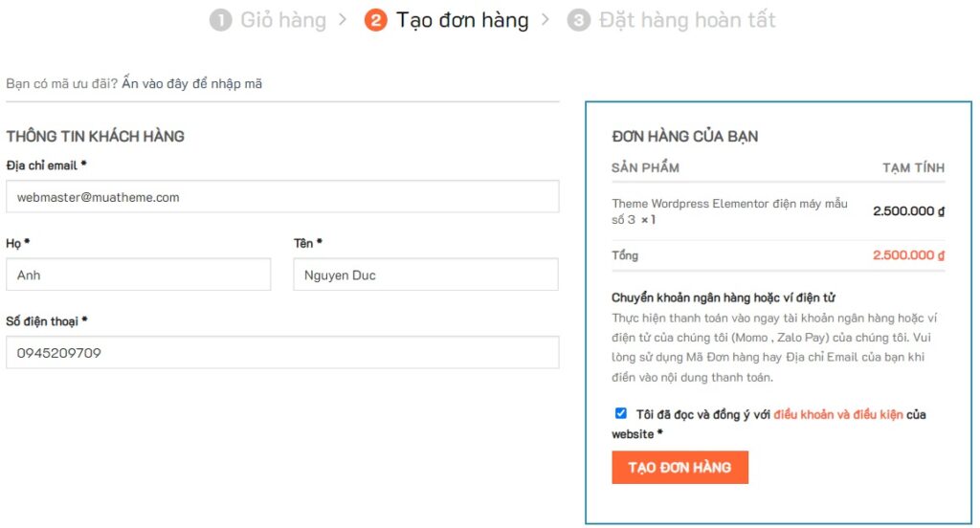Go back to the Giỏ hàng step
This screenshot has width=980, height=528.
(x=282, y=20)
